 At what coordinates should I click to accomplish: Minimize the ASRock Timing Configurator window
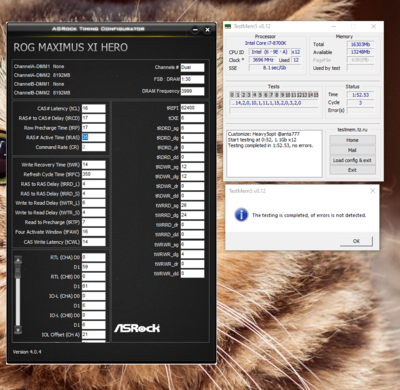point(195,30)
